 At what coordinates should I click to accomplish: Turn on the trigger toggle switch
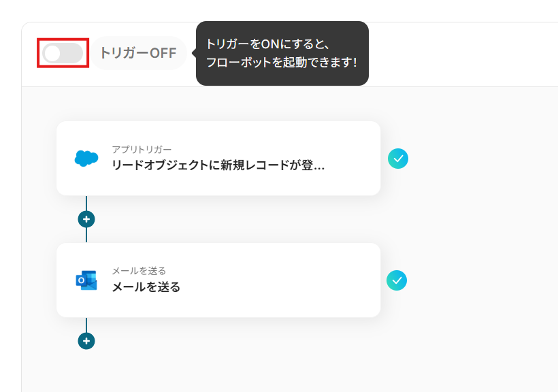pos(63,53)
